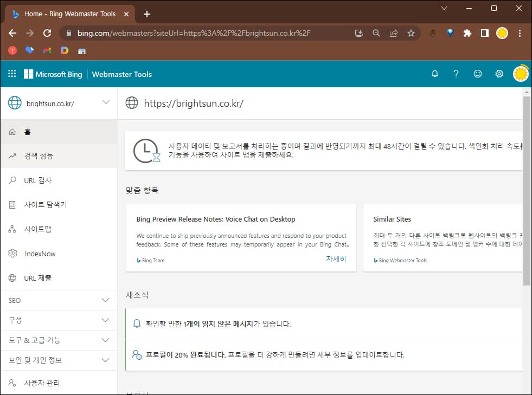Open the Chrome extensions puzzle icon

[467, 33]
